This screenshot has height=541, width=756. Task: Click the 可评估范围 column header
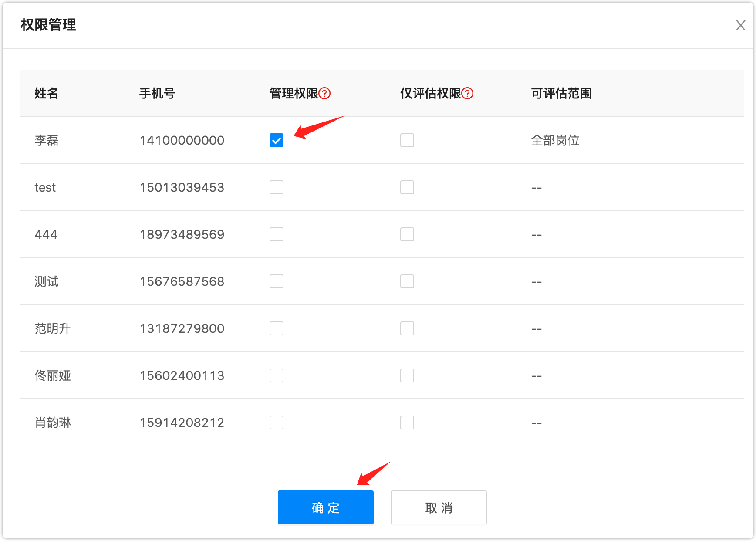tap(561, 93)
